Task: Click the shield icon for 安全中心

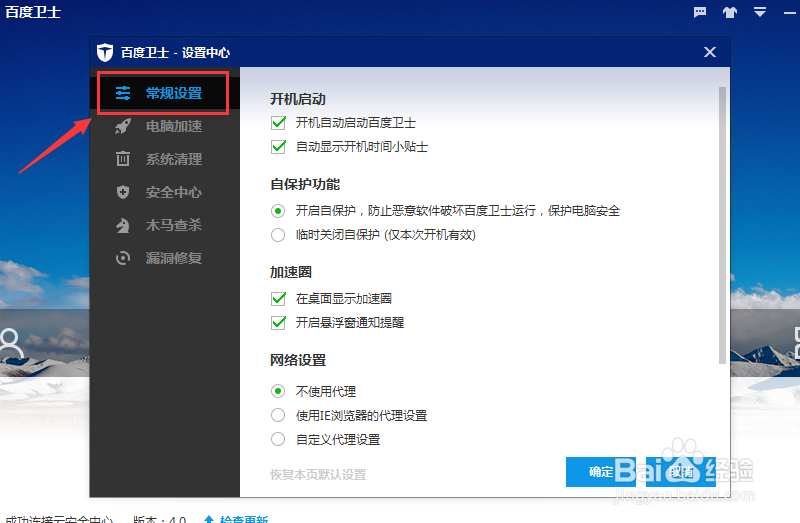Action: coord(123,192)
